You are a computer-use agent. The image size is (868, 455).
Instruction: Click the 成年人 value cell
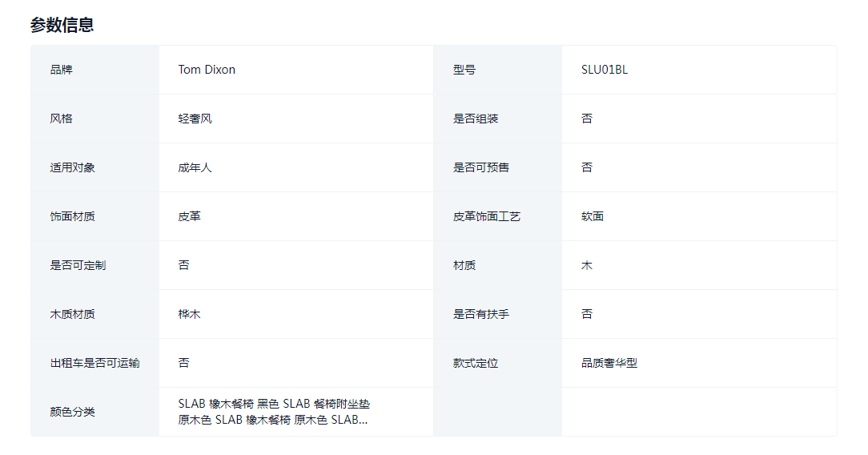click(195, 167)
